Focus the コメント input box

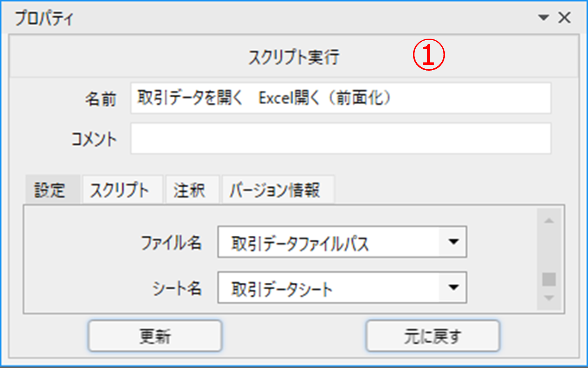pyautogui.click(x=340, y=139)
